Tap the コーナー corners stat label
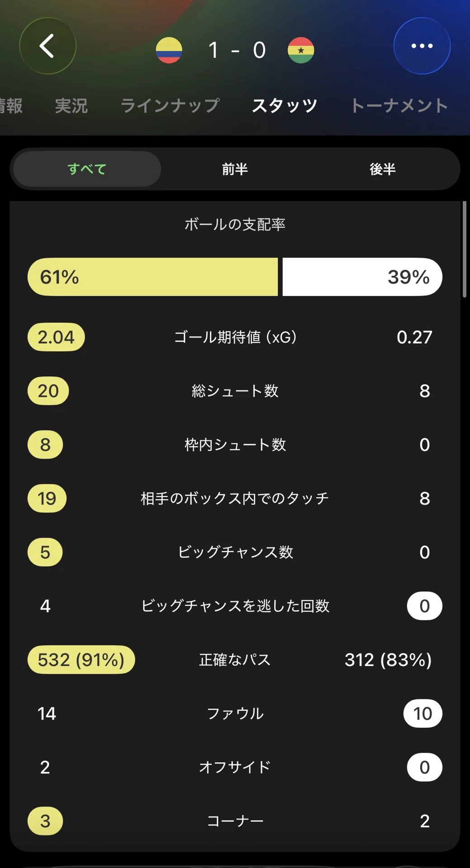The width and height of the screenshot is (470, 868). (x=235, y=821)
